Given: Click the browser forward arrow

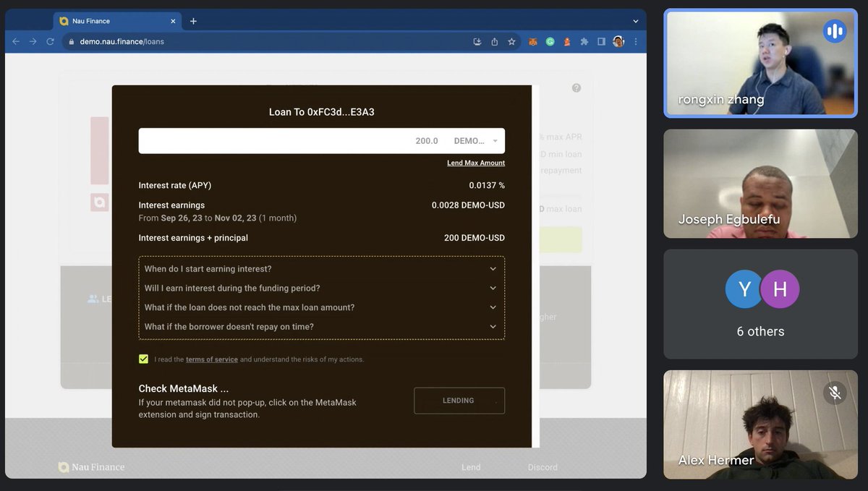Looking at the screenshot, I should tap(33, 42).
